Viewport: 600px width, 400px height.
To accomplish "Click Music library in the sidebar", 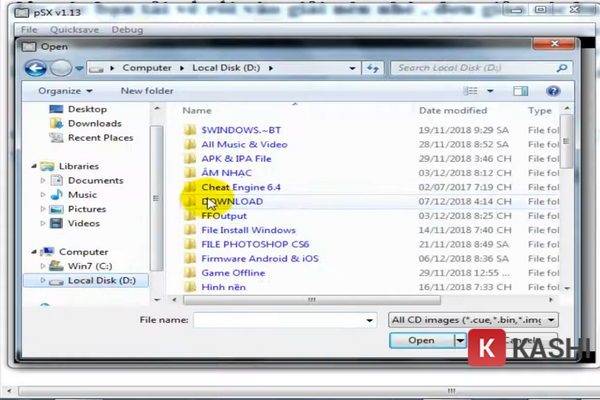I will tap(82, 195).
